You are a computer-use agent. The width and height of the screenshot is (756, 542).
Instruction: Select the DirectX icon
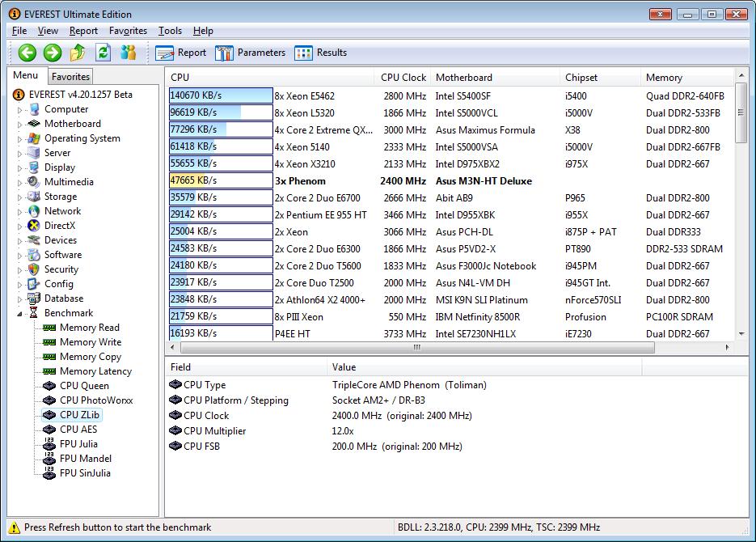point(34,226)
